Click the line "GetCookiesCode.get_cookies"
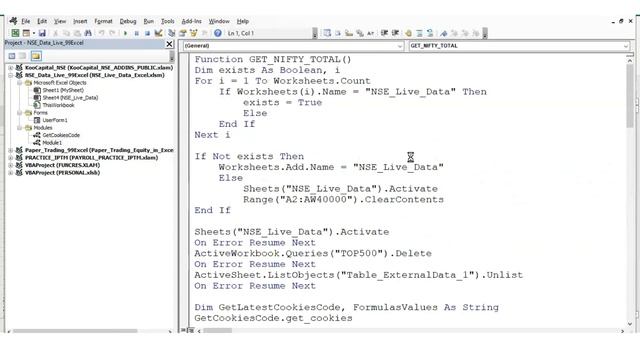Image resolution: width=640 pixels, height=360 pixels. pyautogui.click(x=273, y=318)
